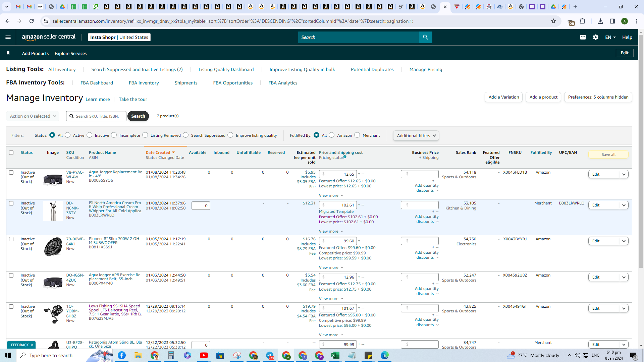Open Microsoft Edge from the taskbar
Screen dimensions: 644x362
point(385,355)
